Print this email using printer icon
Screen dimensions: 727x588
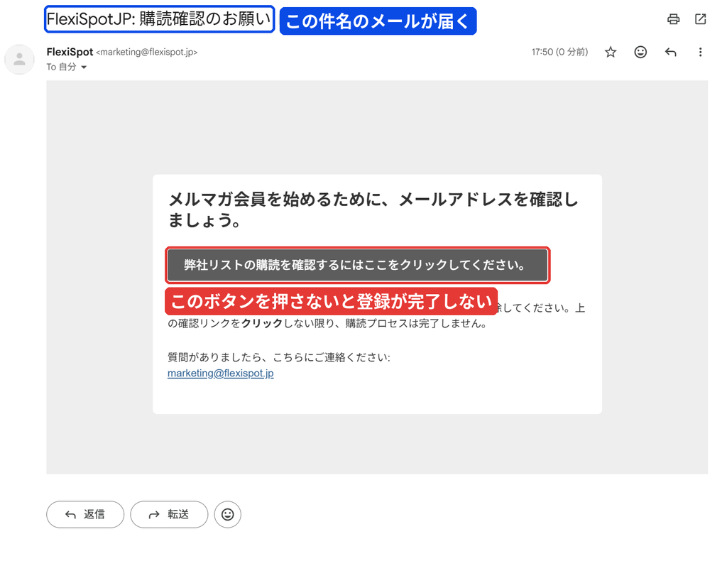point(673,19)
